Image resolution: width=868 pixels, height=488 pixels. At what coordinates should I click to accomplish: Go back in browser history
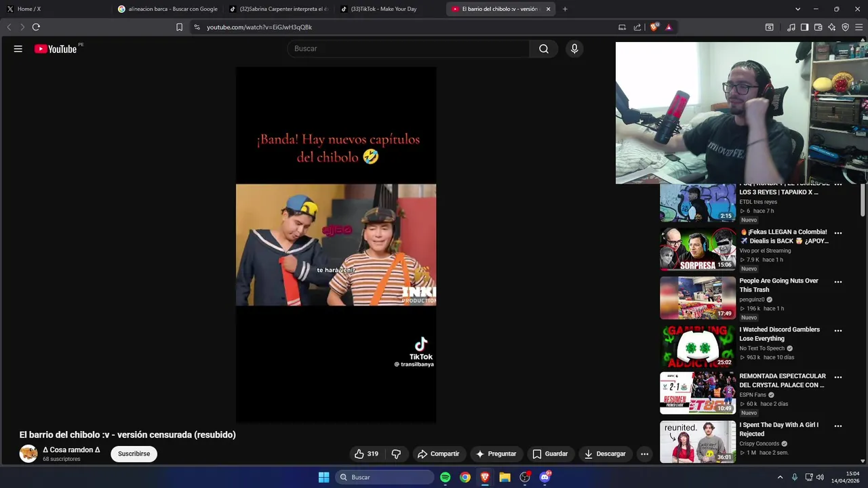(9, 27)
